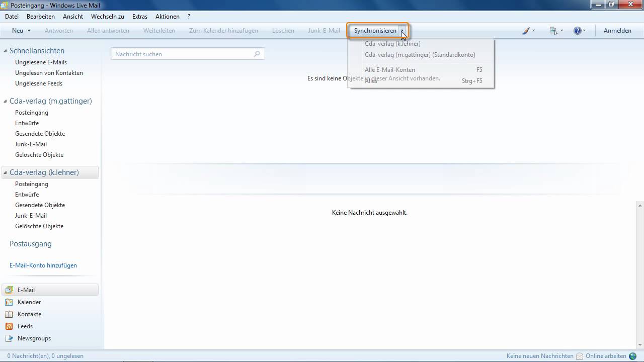The image size is (644, 362).
Task: Click the Junk-E-Mail toolbar button
Action: coord(324,31)
